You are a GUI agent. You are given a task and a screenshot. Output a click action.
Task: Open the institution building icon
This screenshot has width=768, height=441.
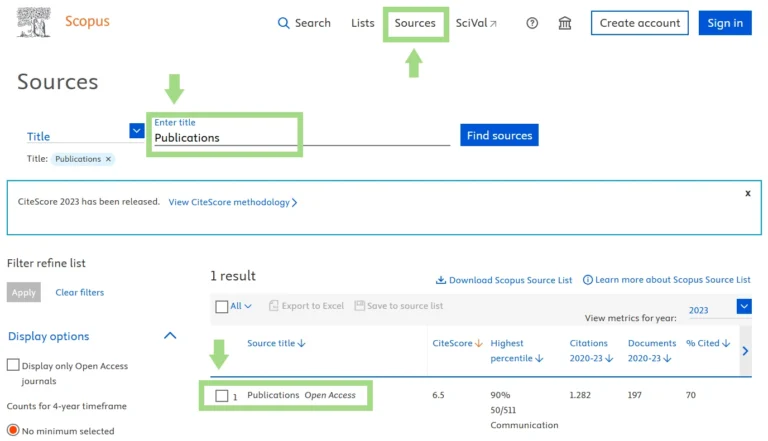click(x=565, y=23)
